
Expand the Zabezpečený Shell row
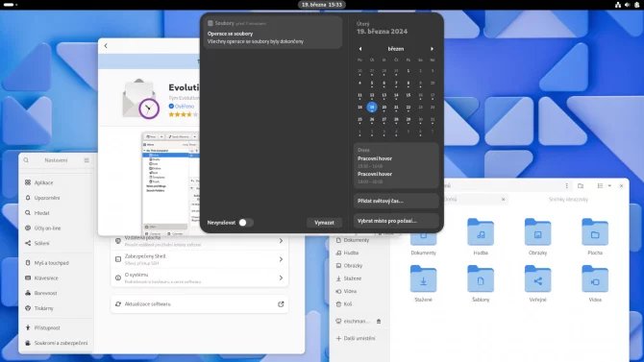click(x=199, y=259)
